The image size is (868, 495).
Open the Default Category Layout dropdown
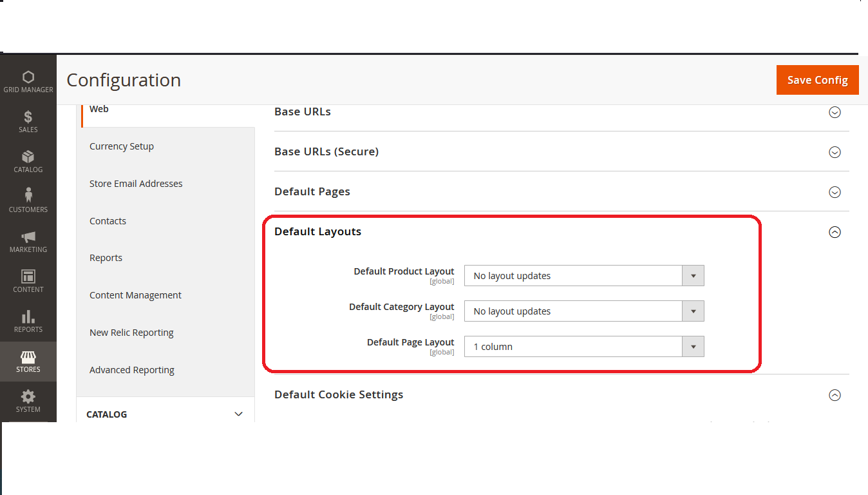(x=583, y=311)
